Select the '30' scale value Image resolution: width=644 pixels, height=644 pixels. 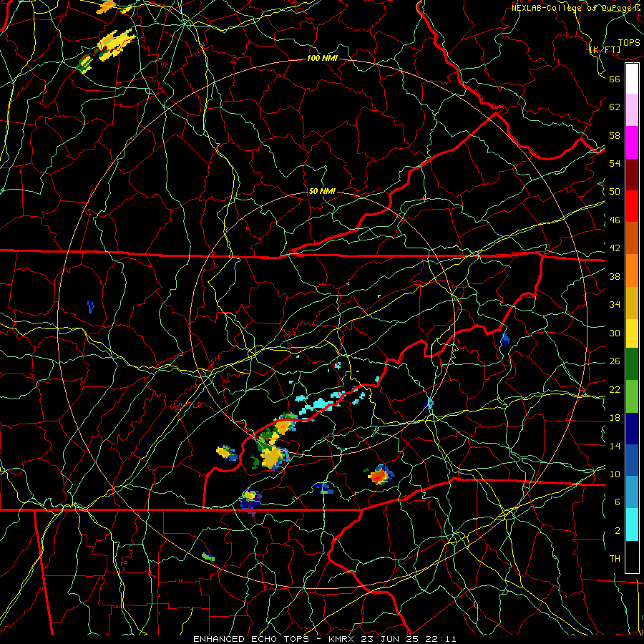coord(615,333)
